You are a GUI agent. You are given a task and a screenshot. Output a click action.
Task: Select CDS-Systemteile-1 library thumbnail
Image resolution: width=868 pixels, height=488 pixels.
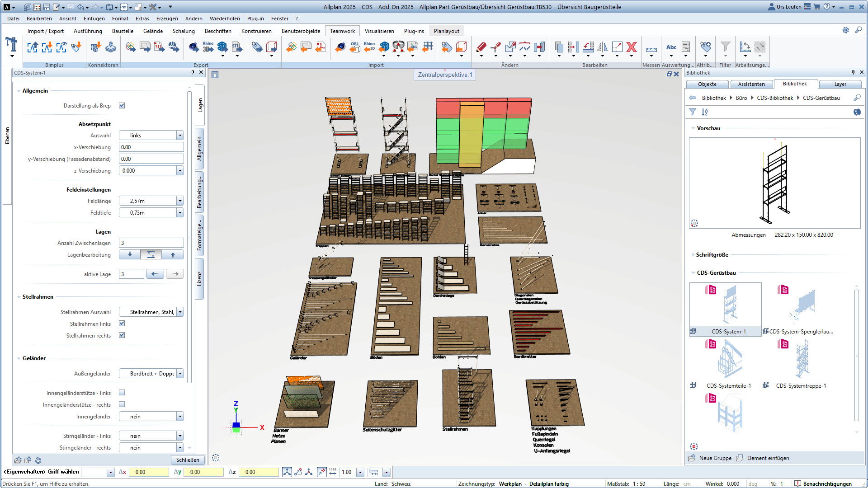tap(726, 364)
